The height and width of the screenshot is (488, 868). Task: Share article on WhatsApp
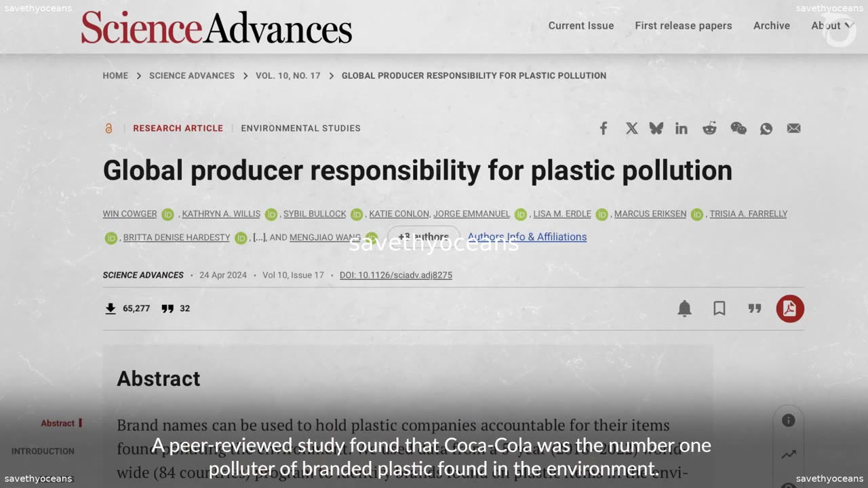tap(766, 128)
